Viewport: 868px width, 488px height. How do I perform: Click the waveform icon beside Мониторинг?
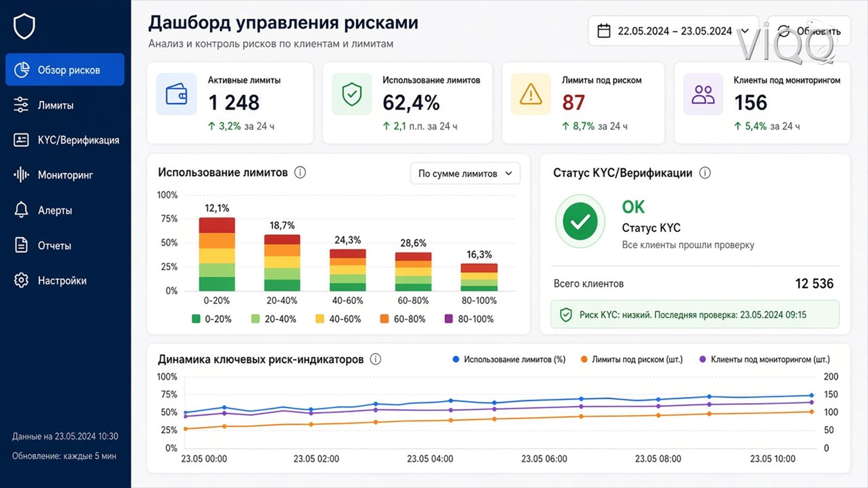pos(21,175)
